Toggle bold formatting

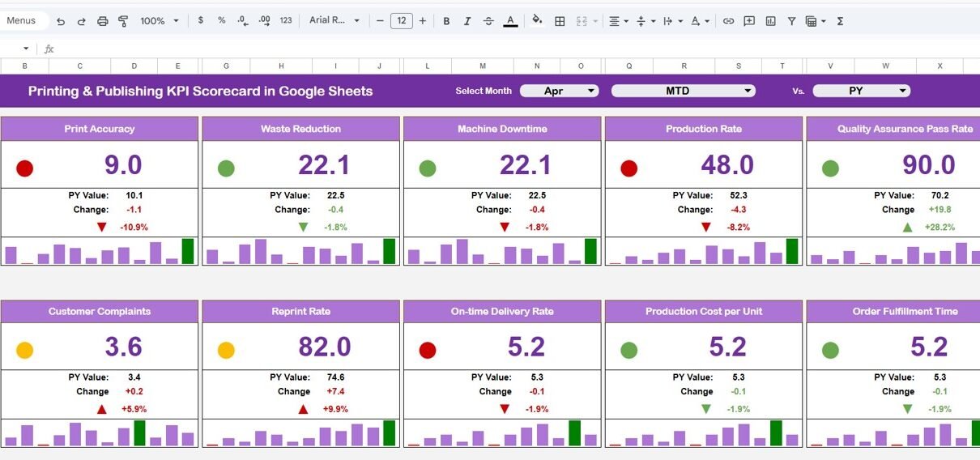tap(446, 21)
